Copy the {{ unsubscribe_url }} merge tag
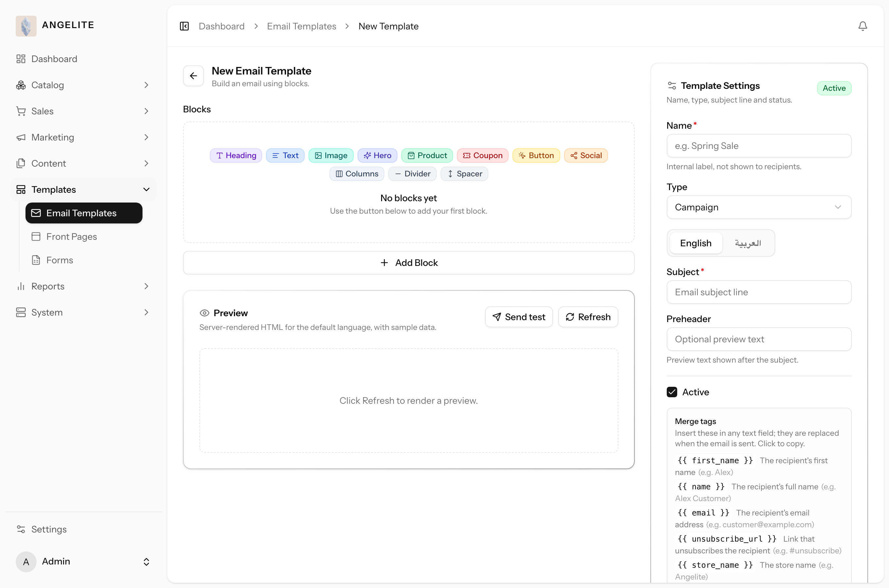The height and width of the screenshot is (588, 889). coord(727,539)
